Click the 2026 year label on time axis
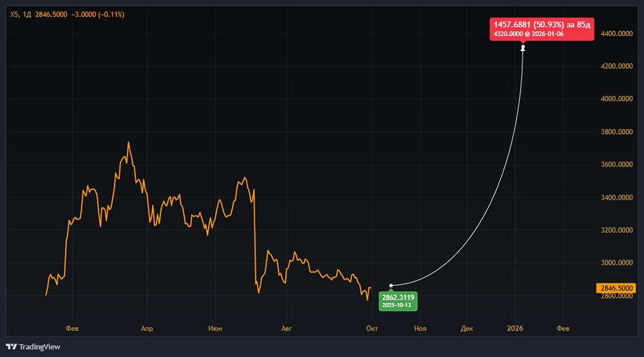The image size is (644, 357). click(x=515, y=329)
